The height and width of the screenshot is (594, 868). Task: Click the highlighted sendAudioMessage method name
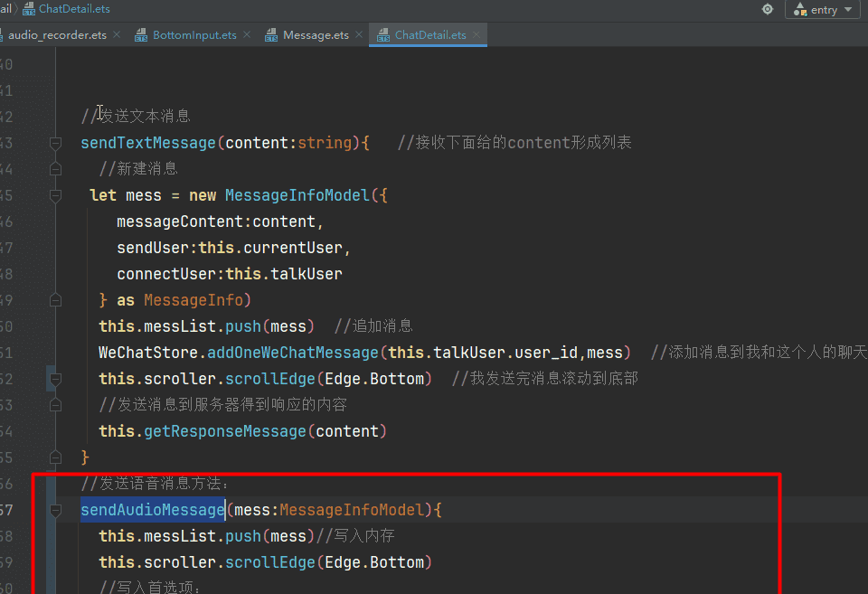pos(152,510)
